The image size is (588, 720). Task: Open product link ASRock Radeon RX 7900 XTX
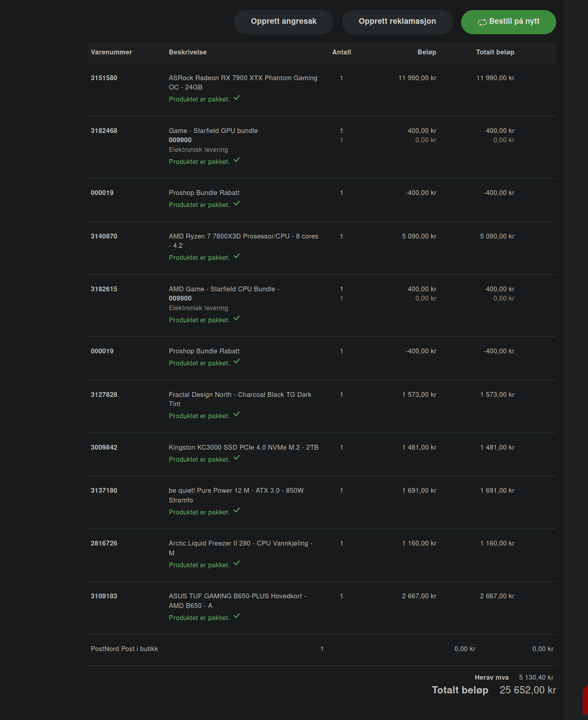(243, 83)
